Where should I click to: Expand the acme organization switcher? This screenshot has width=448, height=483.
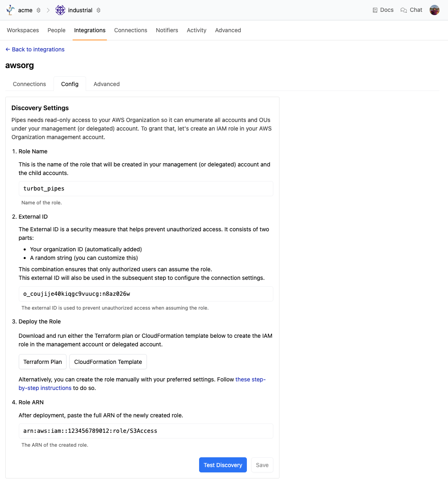[x=39, y=10]
